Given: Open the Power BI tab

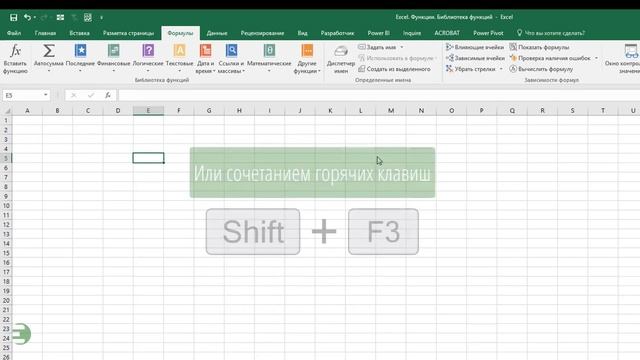Looking at the screenshot, I should (378, 33).
